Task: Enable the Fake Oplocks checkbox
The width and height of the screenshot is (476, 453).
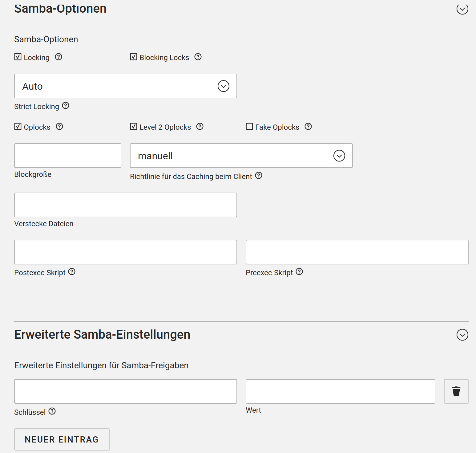Action: pos(249,126)
